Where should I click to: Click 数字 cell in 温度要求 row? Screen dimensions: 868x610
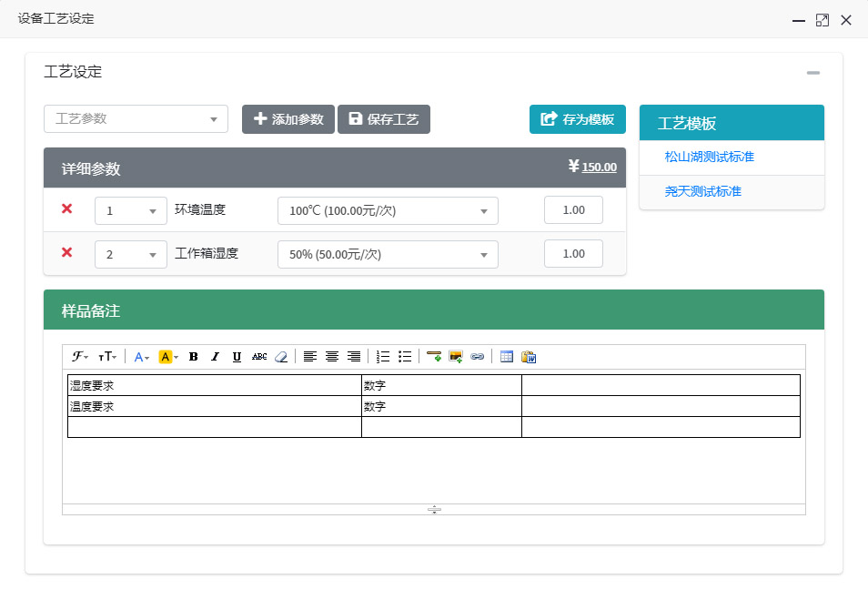[x=442, y=406]
